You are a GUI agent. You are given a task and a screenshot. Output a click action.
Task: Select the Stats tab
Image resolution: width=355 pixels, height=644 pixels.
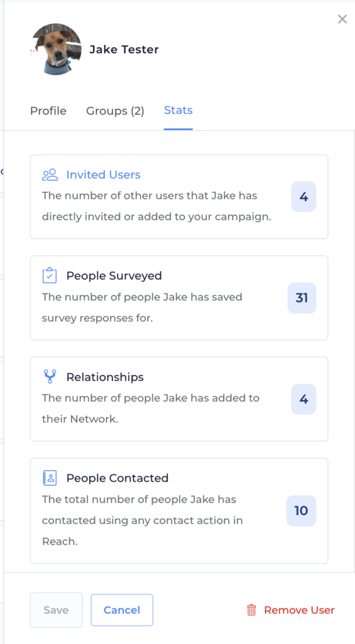(178, 110)
